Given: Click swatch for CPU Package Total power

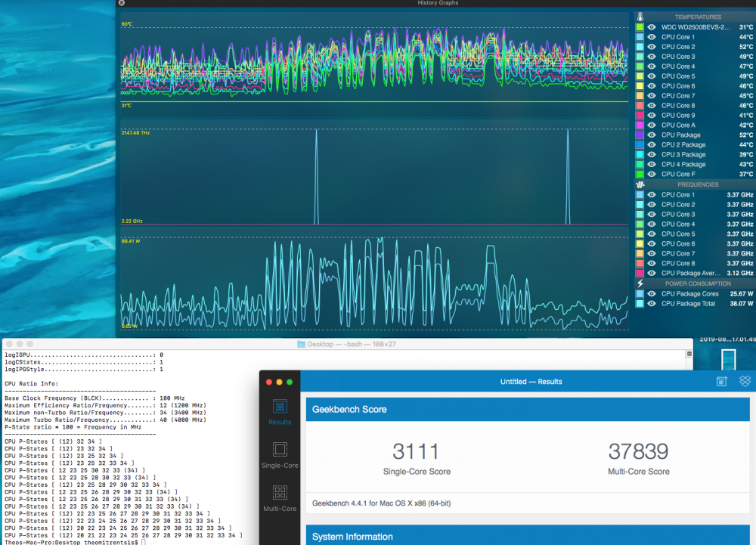Looking at the screenshot, I should (x=640, y=304).
